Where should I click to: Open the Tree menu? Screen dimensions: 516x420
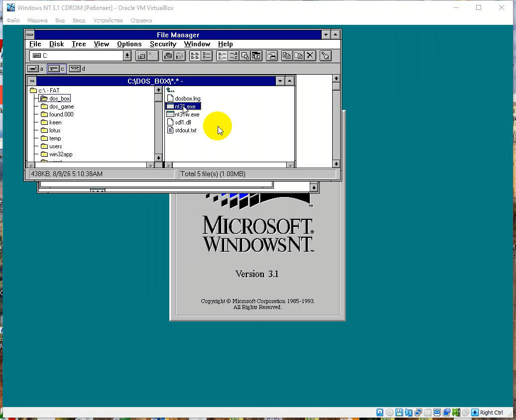(79, 44)
